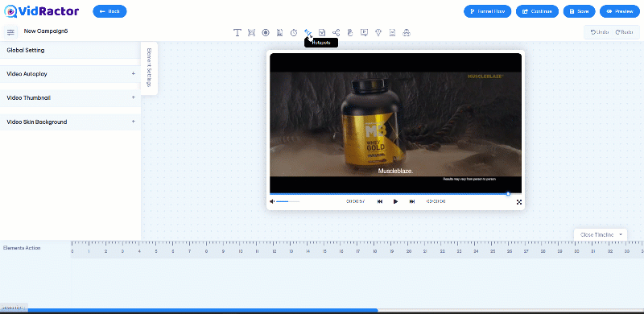
Task: Open the Funnel Flow page
Action: click(x=488, y=11)
